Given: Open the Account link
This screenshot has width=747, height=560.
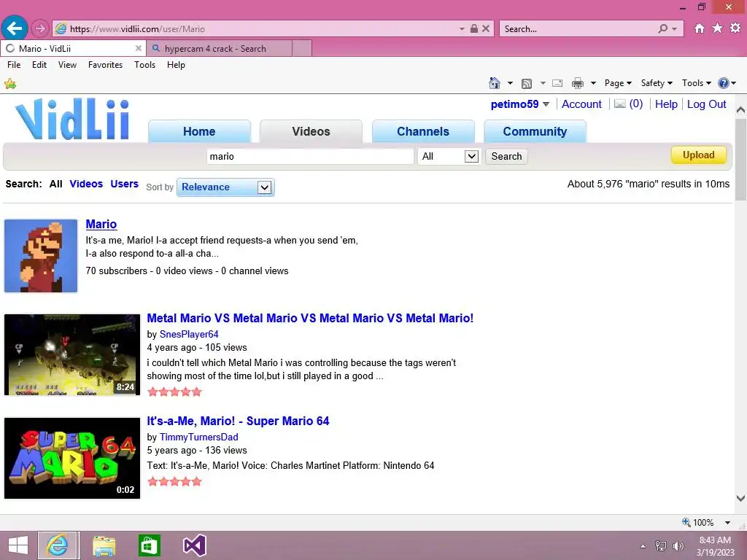Looking at the screenshot, I should 581,104.
